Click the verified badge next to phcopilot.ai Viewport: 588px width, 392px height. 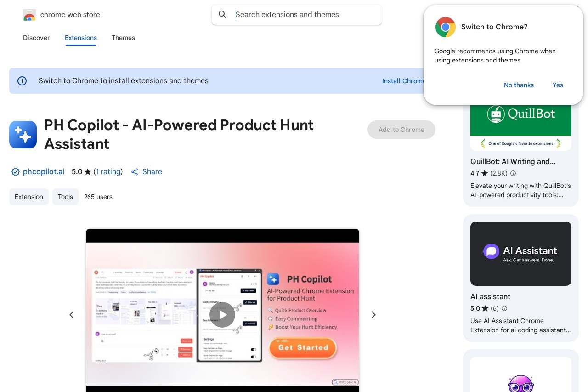16,172
